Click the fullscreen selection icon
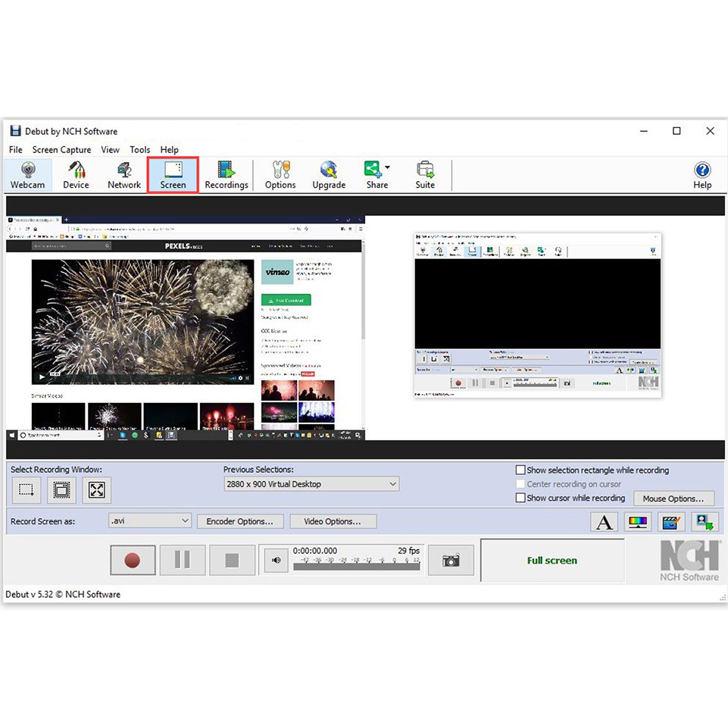The image size is (728, 728). [97, 490]
